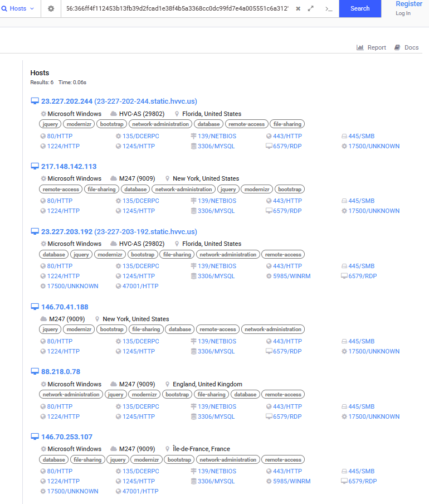Select the 5985/WINRM service on host 23.227.203.192
Viewport: 429px width, 504px height.
tap(291, 276)
